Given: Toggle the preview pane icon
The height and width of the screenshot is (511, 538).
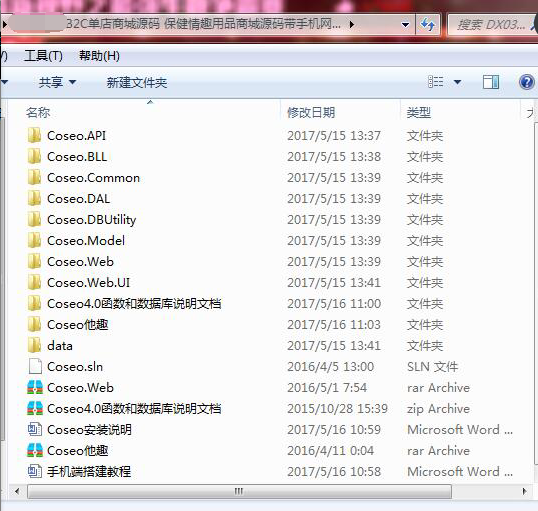Looking at the screenshot, I should [491, 82].
